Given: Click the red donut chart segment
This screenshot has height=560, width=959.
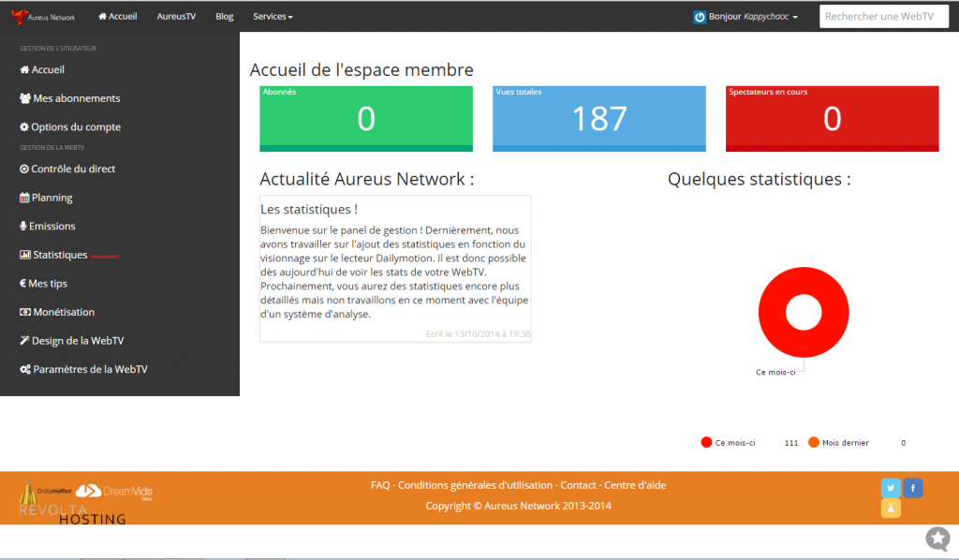Looking at the screenshot, I should pos(772,312).
